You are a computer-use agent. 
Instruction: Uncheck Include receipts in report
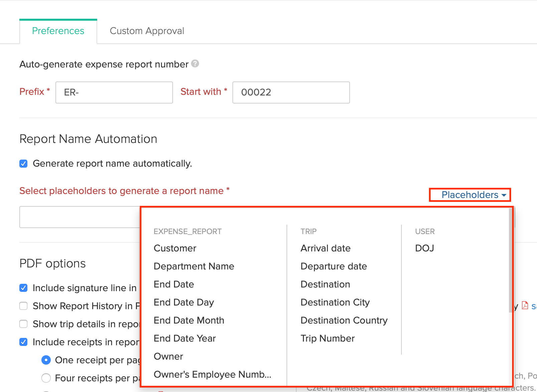23,342
